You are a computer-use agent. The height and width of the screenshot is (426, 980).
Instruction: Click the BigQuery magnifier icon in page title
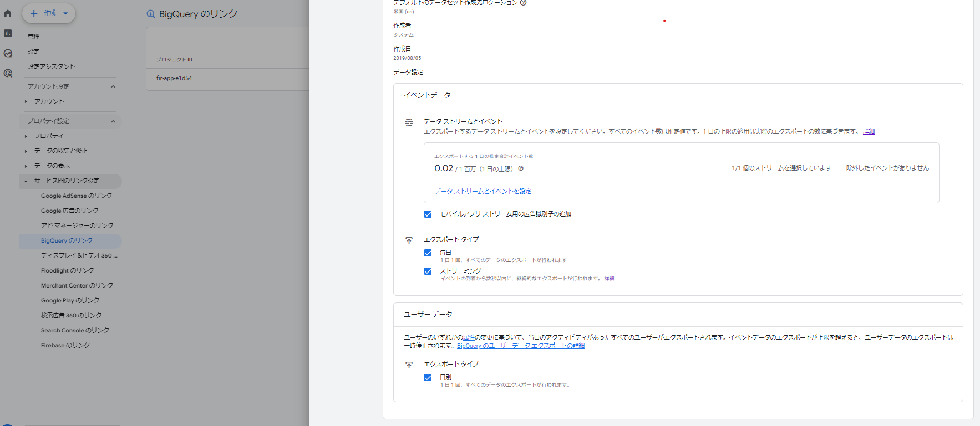click(x=151, y=14)
